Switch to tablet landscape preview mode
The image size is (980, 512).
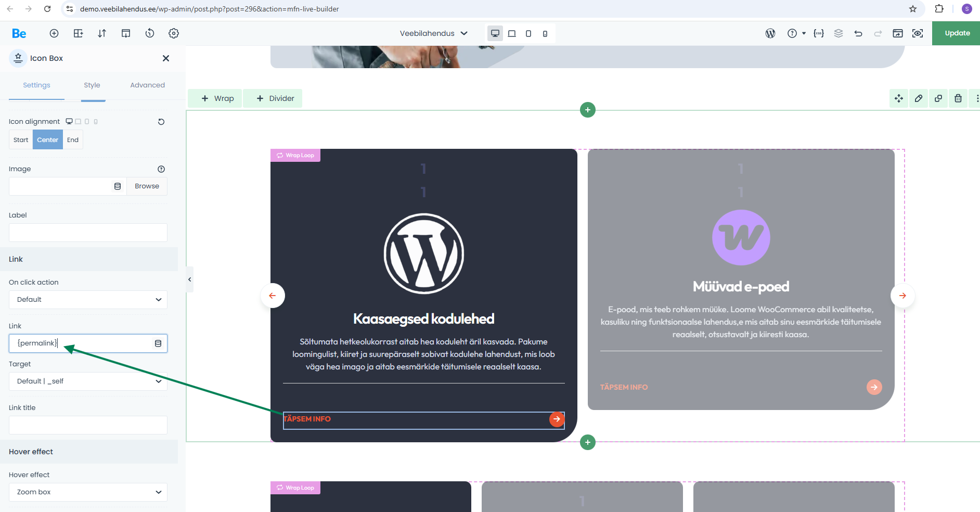tap(512, 33)
